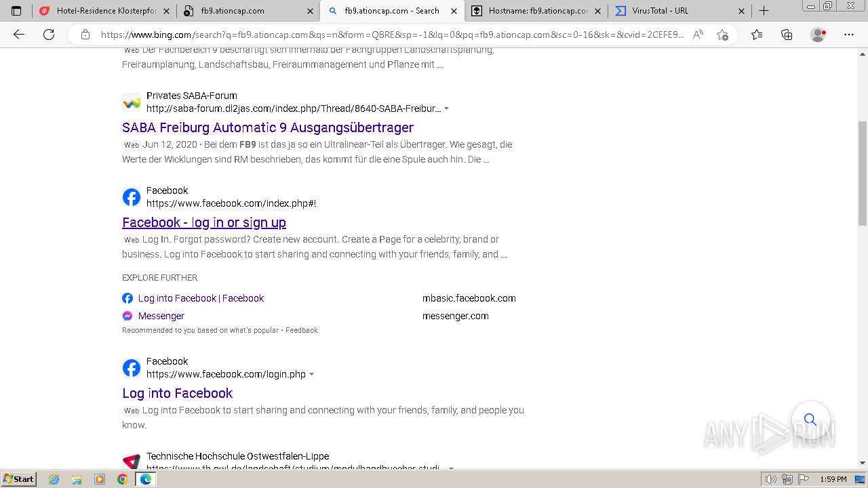Open Edge settings and more menu

click(848, 35)
